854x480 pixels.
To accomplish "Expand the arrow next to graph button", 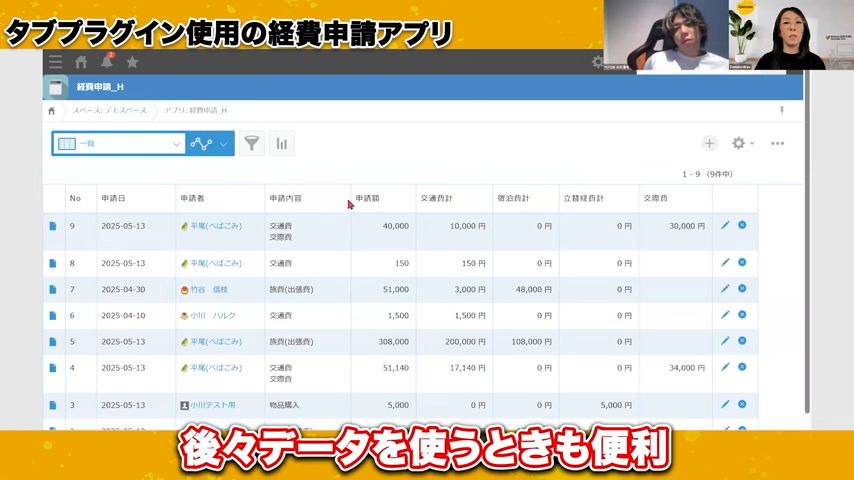I will [224, 144].
